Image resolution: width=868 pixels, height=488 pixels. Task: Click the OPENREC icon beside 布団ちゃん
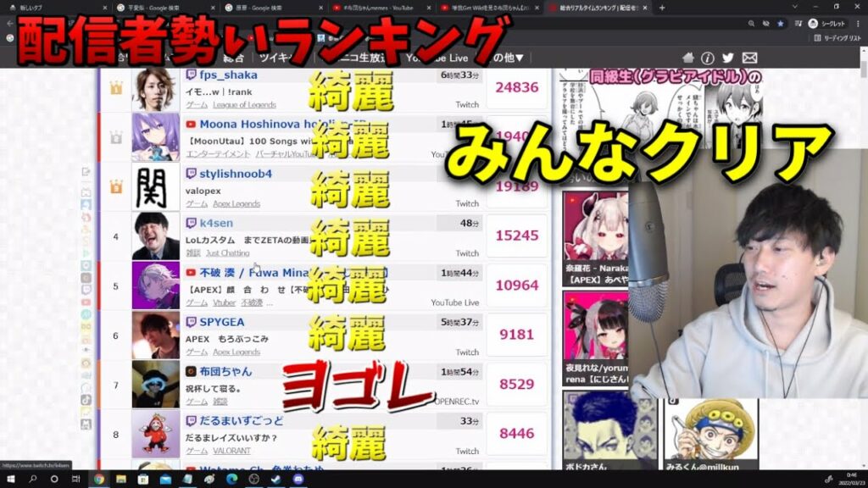pos(192,371)
